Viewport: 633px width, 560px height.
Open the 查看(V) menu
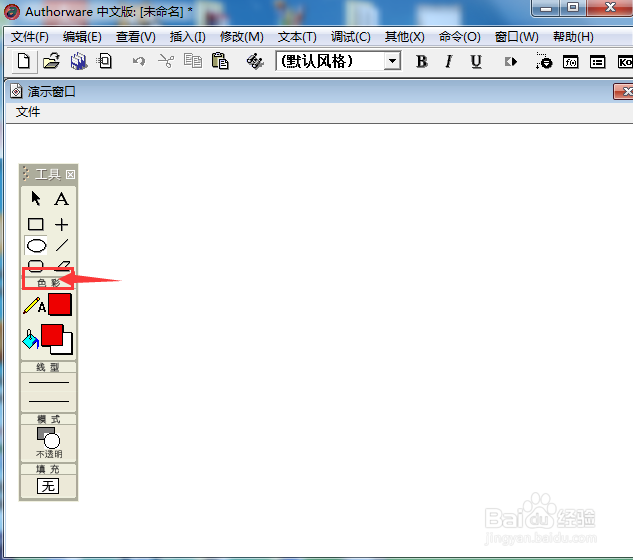136,37
